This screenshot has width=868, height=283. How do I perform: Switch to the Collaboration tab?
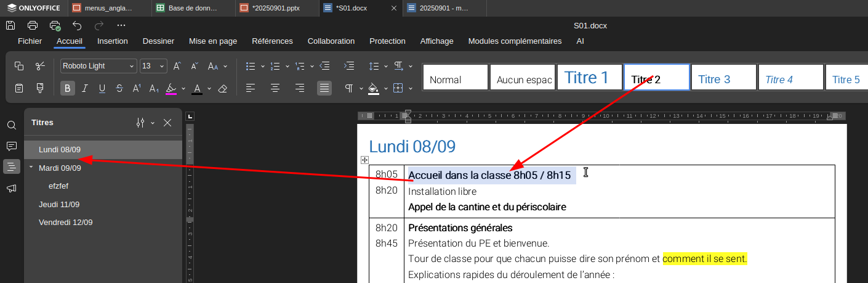pyautogui.click(x=331, y=41)
